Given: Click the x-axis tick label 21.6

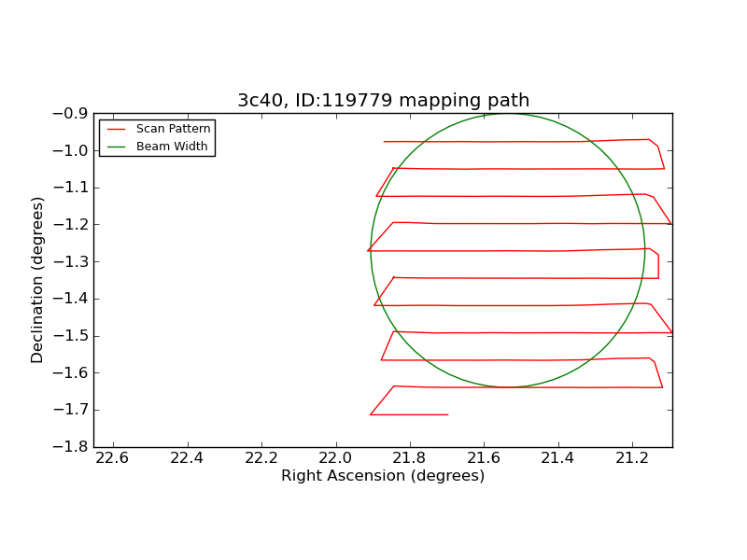Looking at the screenshot, I should [x=484, y=458].
